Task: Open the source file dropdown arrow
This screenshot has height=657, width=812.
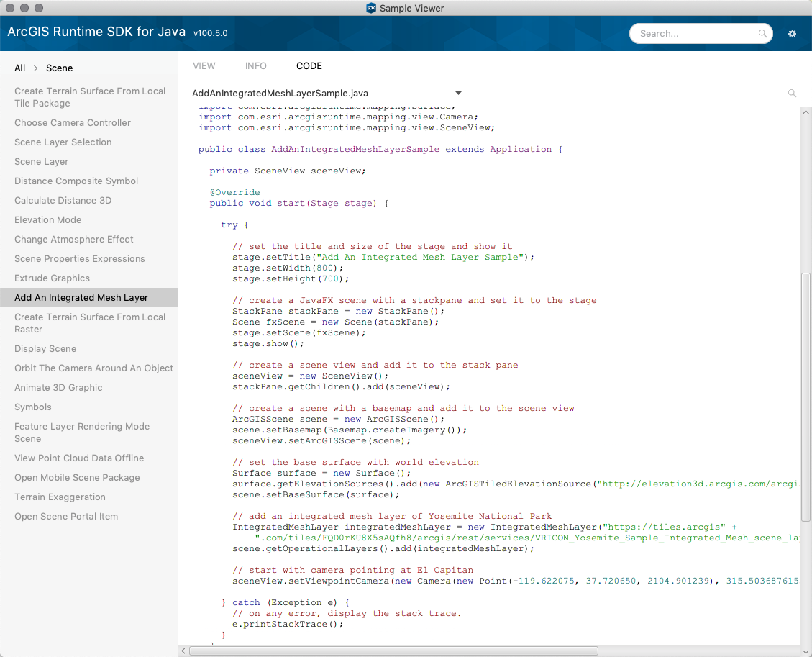Action: [458, 94]
